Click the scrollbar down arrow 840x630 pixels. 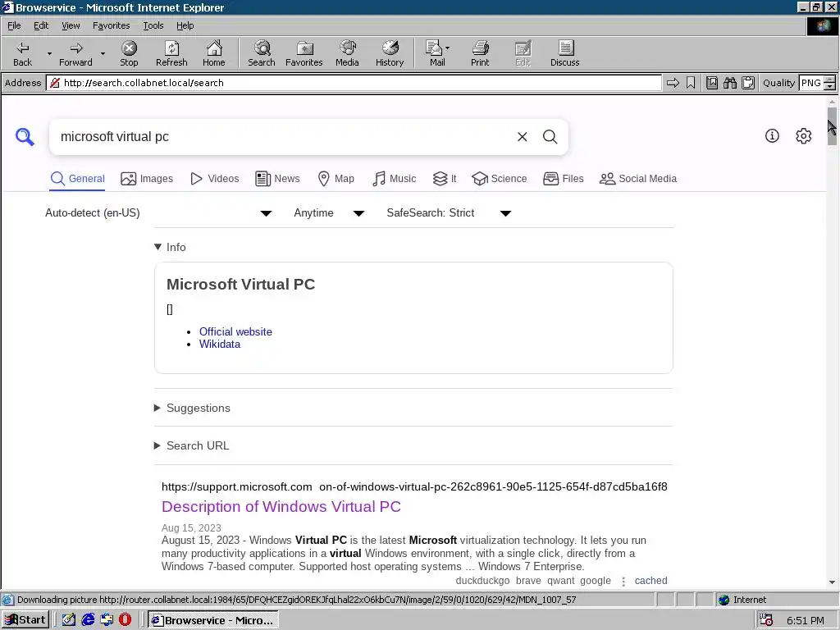click(x=832, y=582)
